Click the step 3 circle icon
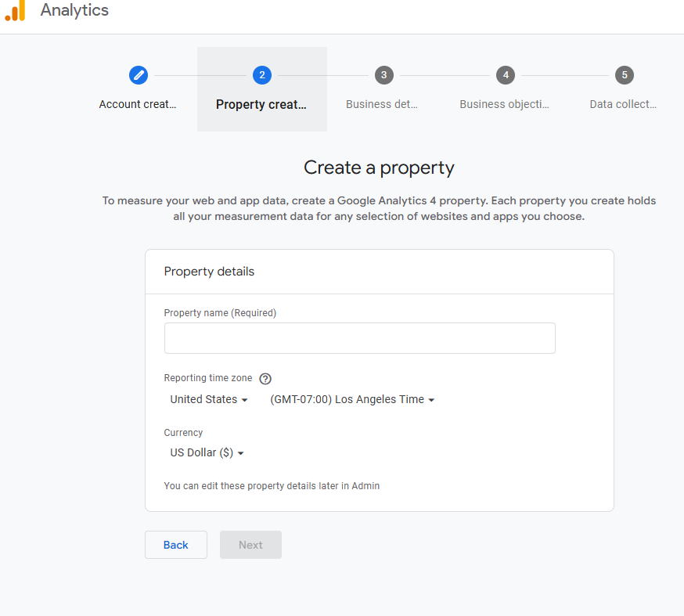 (x=384, y=75)
